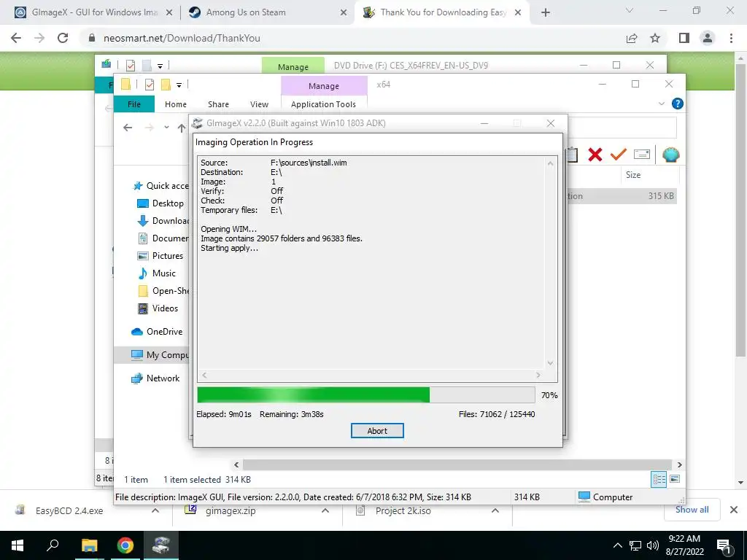
Task: Abort the imaging operation
Action: click(x=377, y=430)
